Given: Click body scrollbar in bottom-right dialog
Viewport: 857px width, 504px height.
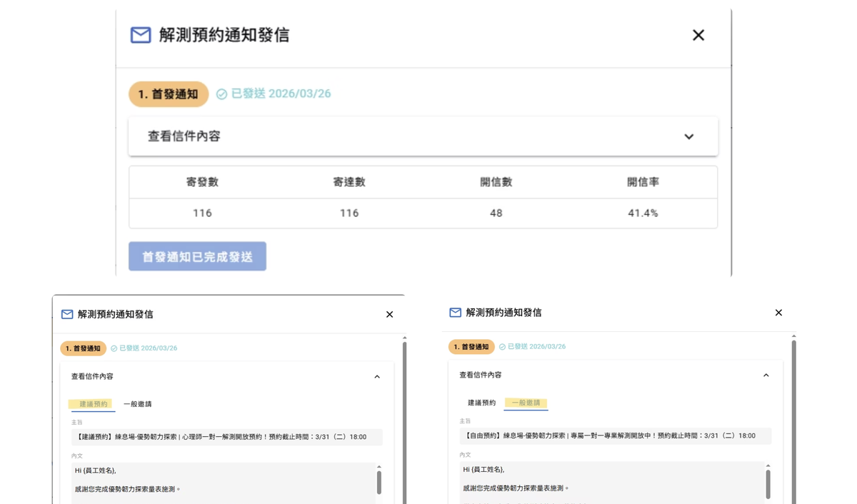Looking at the screenshot, I should coord(768,484).
